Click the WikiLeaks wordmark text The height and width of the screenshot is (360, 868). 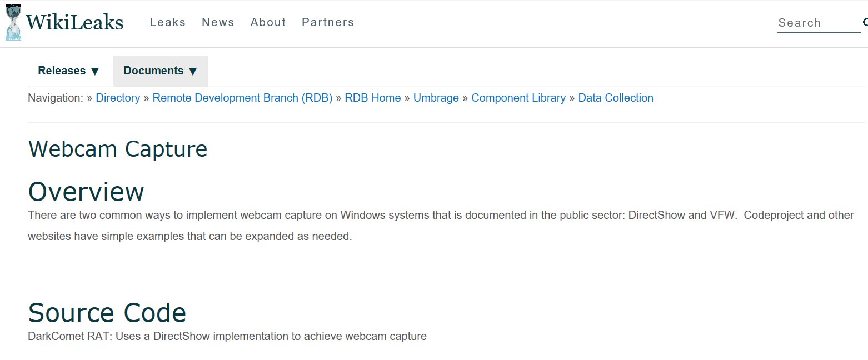pos(74,23)
